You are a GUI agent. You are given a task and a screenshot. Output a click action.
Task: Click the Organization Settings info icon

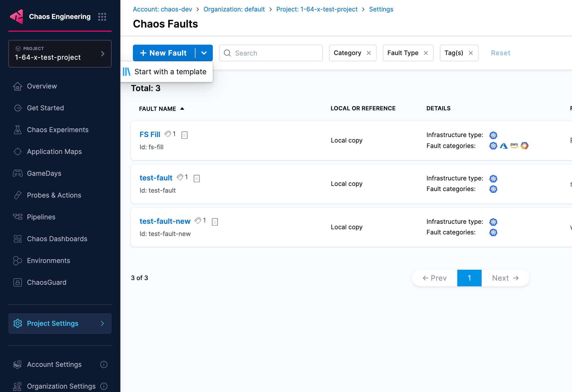pyautogui.click(x=104, y=386)
